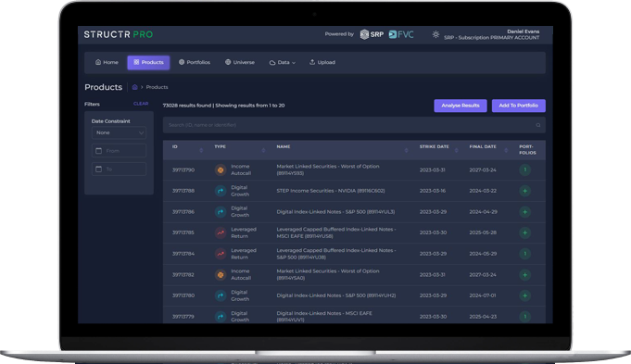Expand the Data menu

(x=282, y=62)
